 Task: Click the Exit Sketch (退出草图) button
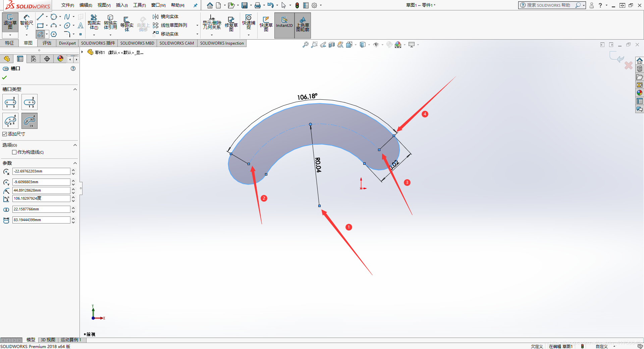click(x=10, y=22)
